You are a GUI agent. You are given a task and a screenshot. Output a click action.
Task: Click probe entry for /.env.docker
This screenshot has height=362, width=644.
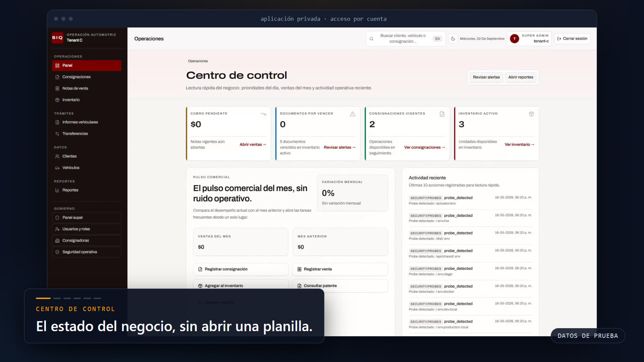(470, 289)
